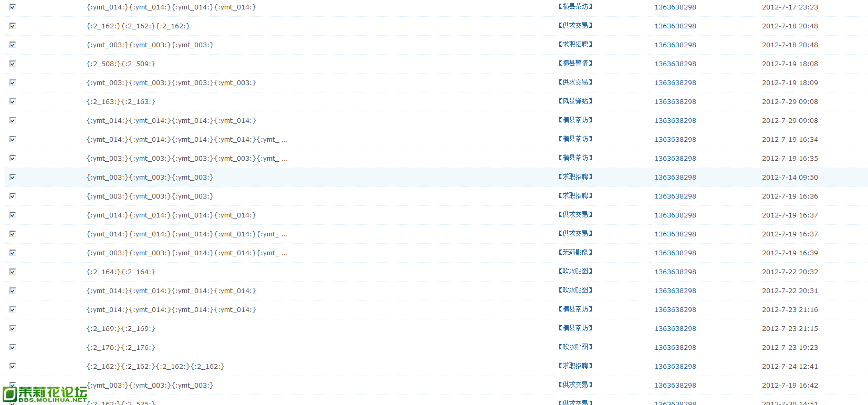Open 求职招聘 forum link dated 2012-7-24 12:41
Screen dimensions: 868x405
tap(576, 366)
